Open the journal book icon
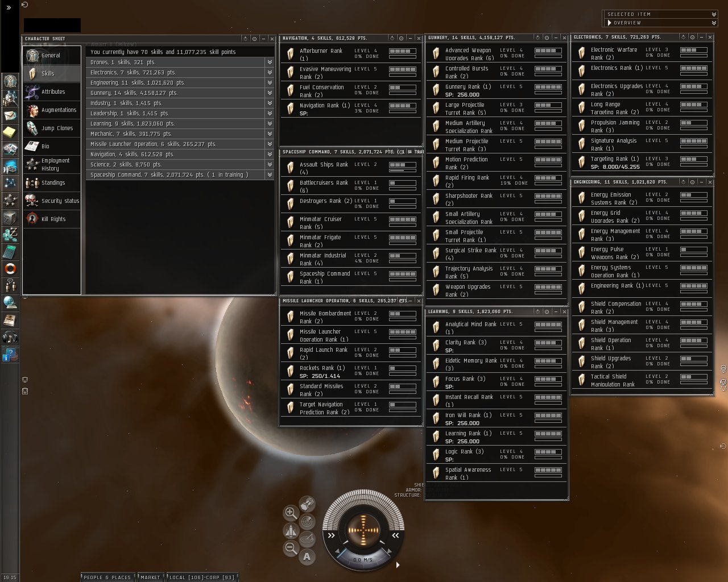The image size is (728, 582). pyautogui.click(x=10, y=319)
